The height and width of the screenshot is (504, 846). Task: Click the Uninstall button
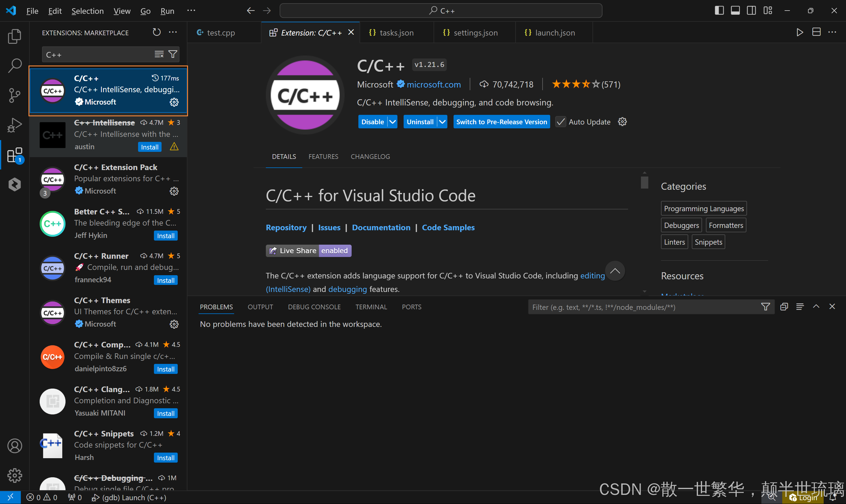420,122
